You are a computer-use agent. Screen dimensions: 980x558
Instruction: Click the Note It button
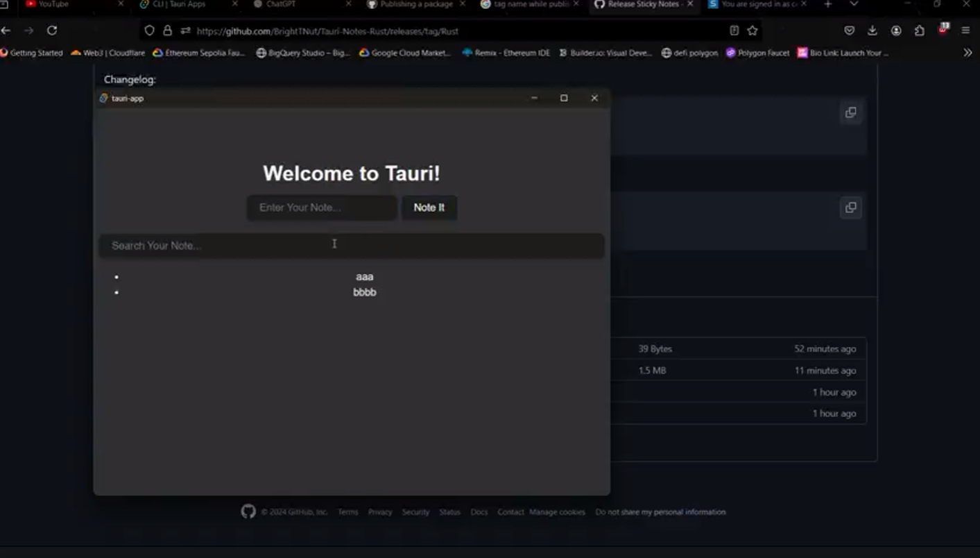point(429,208)
